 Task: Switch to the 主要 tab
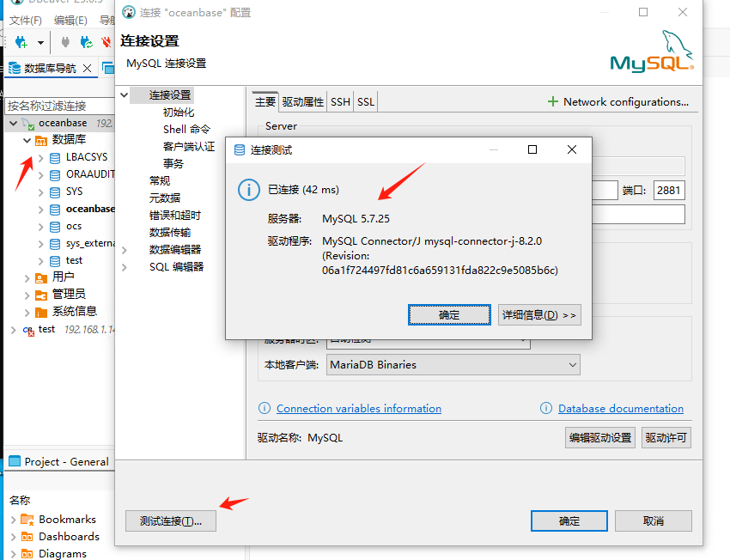[265, 102]
